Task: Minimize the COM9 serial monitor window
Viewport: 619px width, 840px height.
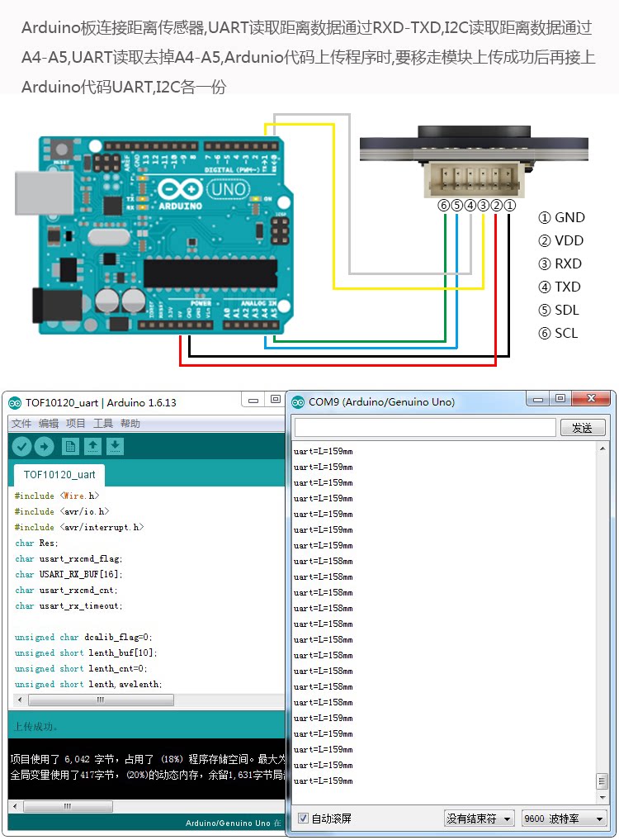Action: tap(538, 399)
